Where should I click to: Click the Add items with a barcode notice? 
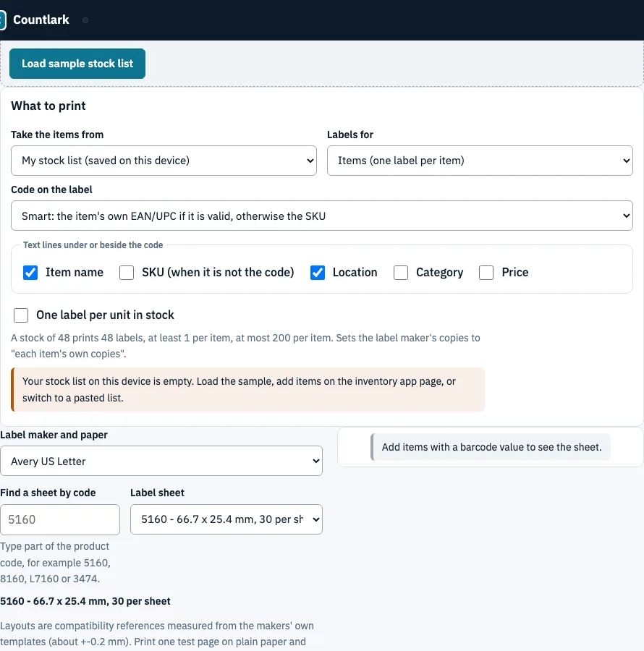tap(491, 447)
